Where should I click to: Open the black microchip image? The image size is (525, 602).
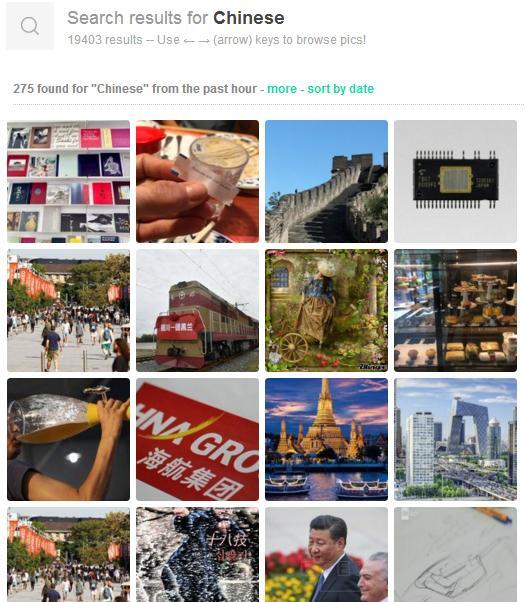(x=455, y=181)
